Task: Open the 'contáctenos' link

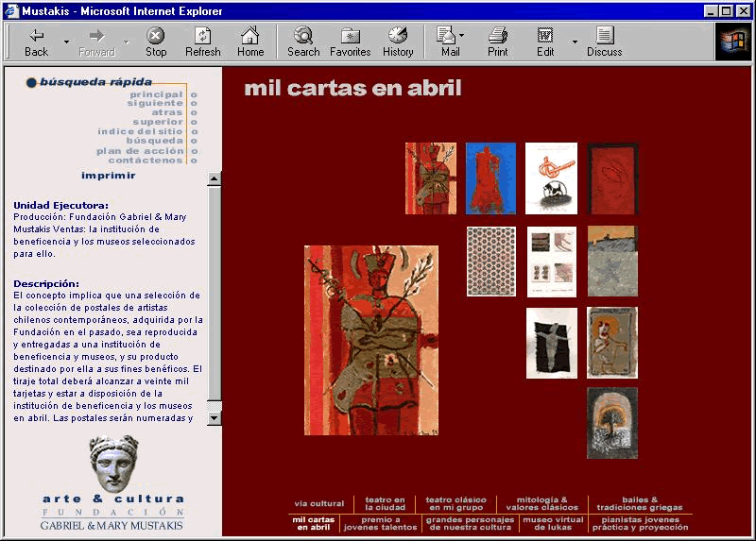Action: (x=146, y=161)
